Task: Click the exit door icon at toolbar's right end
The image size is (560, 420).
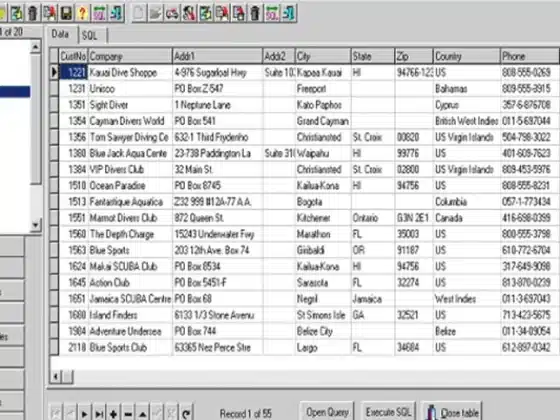Action: point(288,13)
